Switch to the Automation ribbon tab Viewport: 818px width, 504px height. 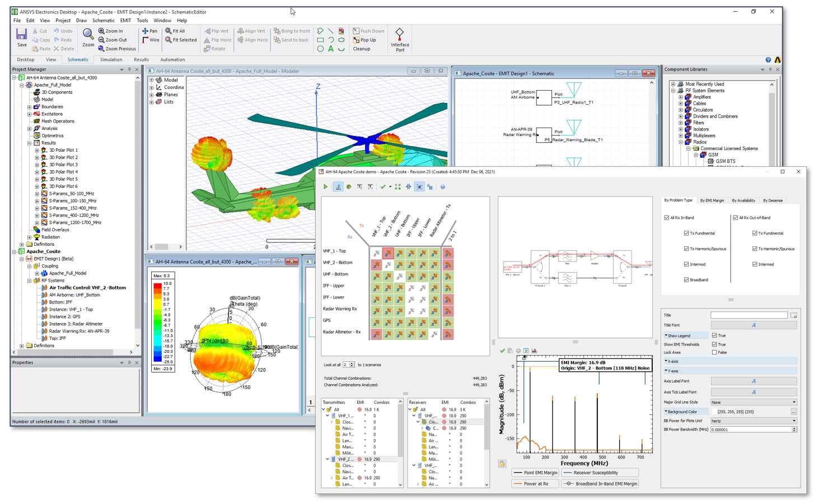[x=172, y=60]
